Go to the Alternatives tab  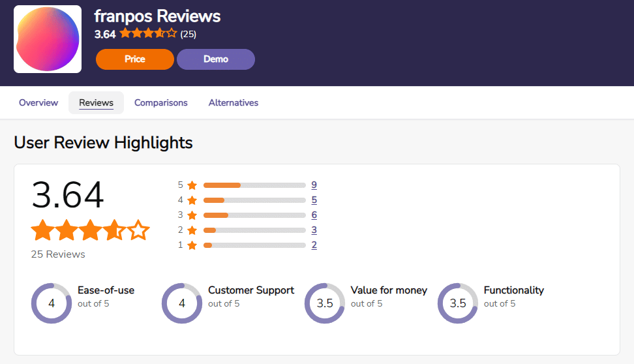234,102
